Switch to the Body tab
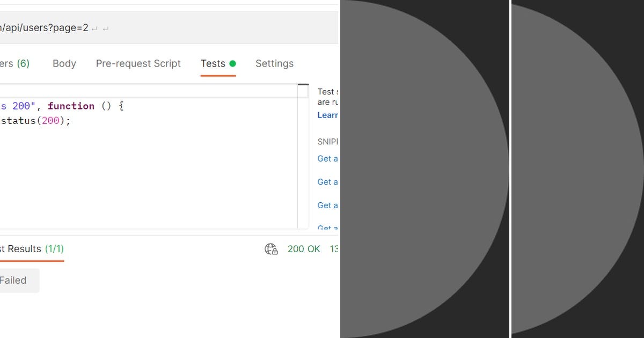 tap(64, 63)
